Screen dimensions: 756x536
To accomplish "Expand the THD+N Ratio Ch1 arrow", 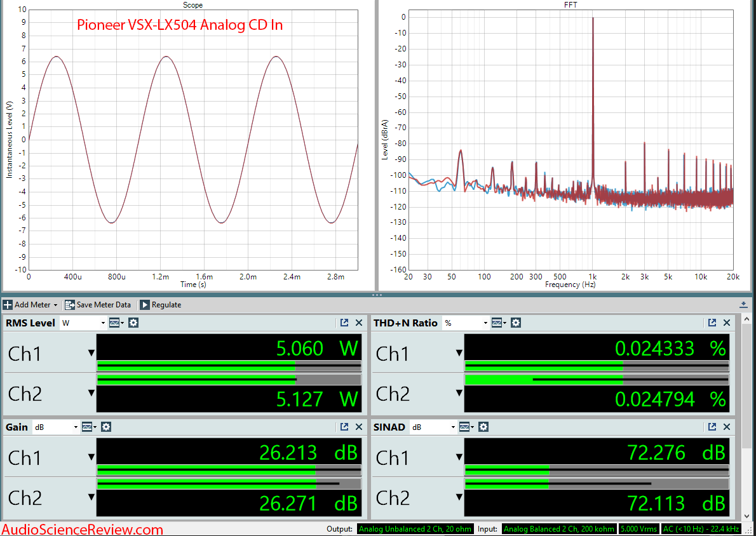I will [459, 353].
